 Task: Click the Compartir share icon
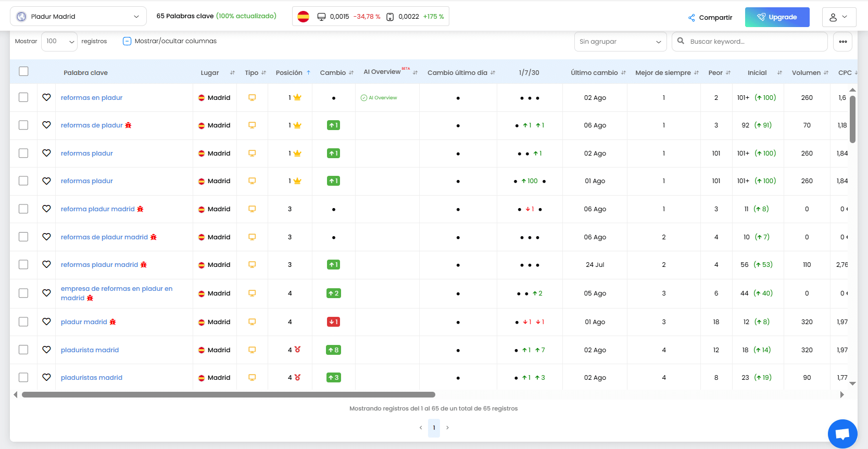pyautogui.click(x=691, y=18)
